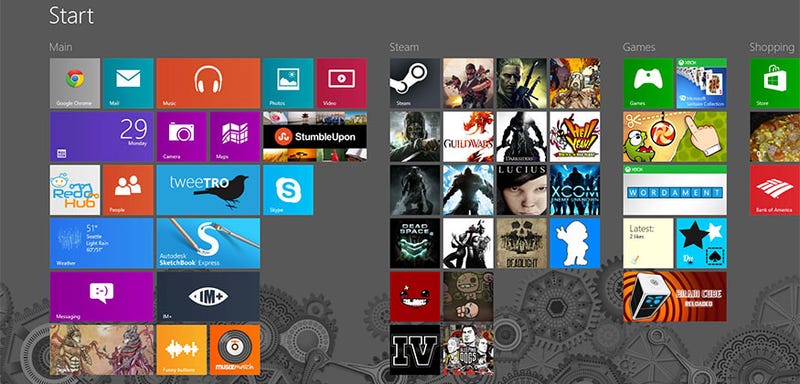Image resolution: width=800 pixels, height=384 pixels.
Task: Launch Autodesk SketchBook Express tile
Action: click(x=208, y=243)
